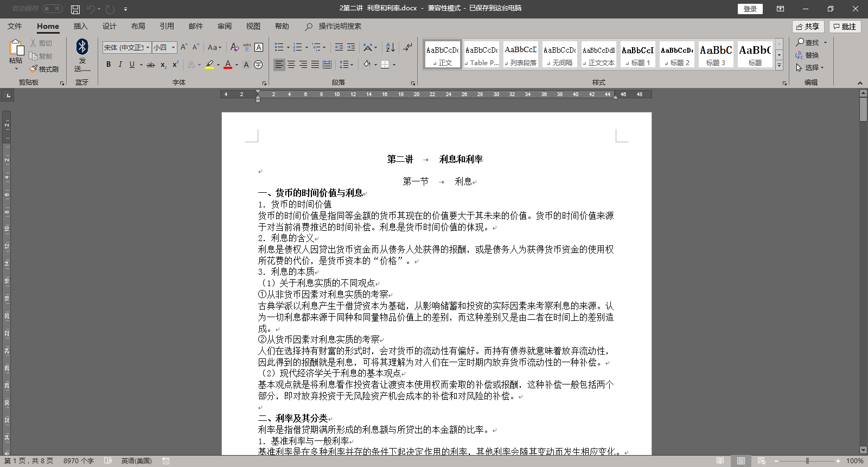The image size is (868, 467).
Task: Adjust the zoom slider in status bar
Action: click(x=807, y=461)
